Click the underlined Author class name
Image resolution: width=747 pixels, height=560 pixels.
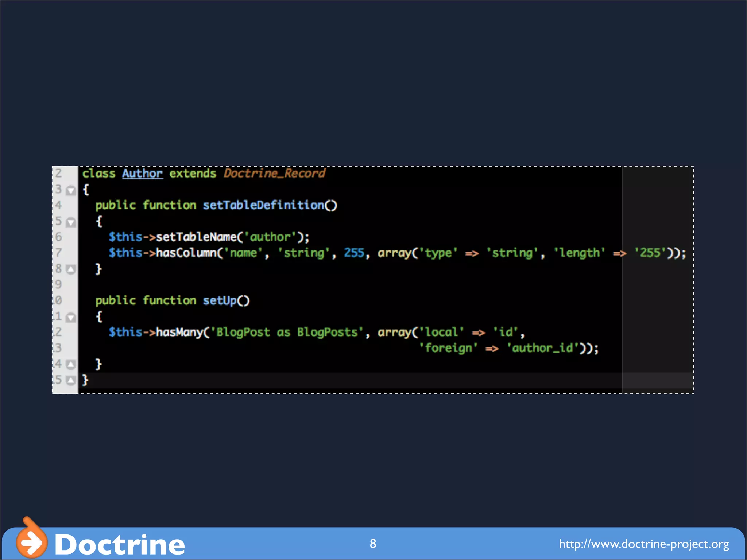(x=142, y=174)
